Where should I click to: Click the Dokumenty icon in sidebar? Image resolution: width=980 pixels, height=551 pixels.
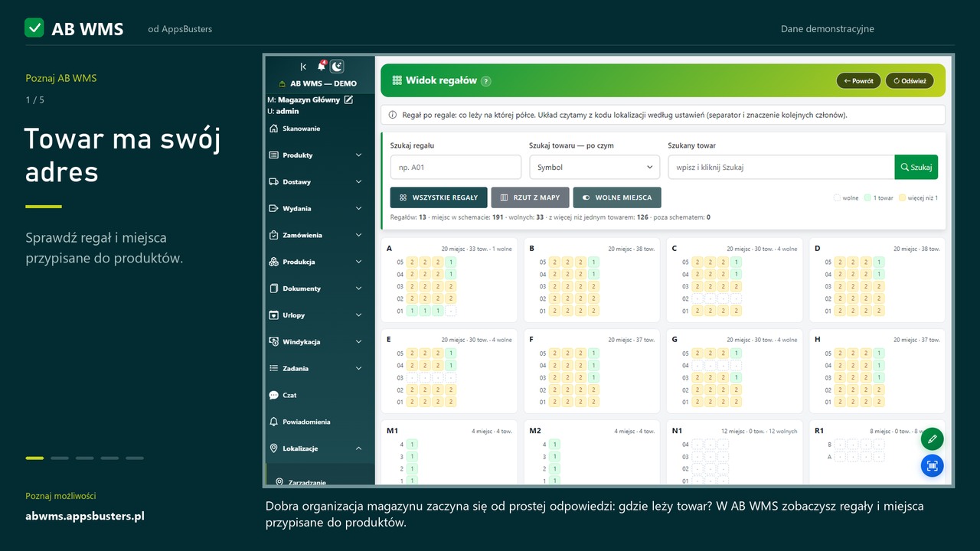(274, 289)
